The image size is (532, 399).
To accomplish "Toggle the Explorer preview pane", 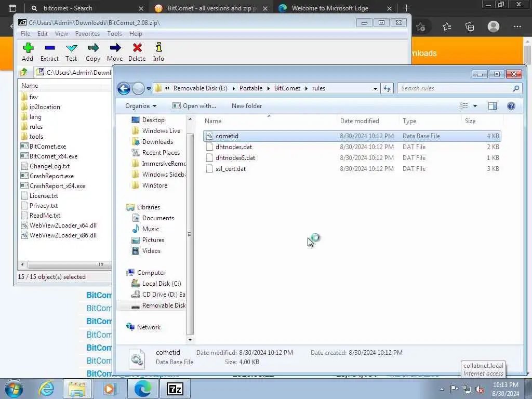I will click(493, 106).
